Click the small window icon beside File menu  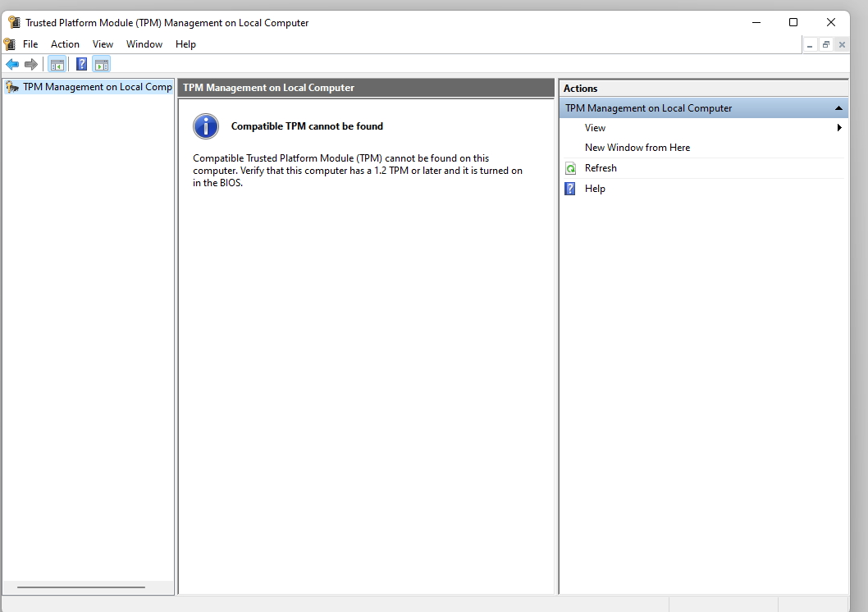click(10, 43)
